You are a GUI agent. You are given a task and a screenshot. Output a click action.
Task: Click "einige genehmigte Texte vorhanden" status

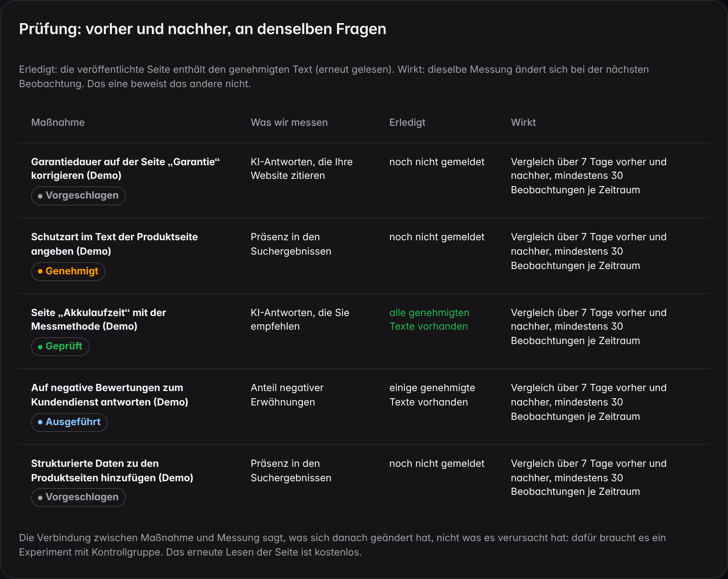coord(432,395)
